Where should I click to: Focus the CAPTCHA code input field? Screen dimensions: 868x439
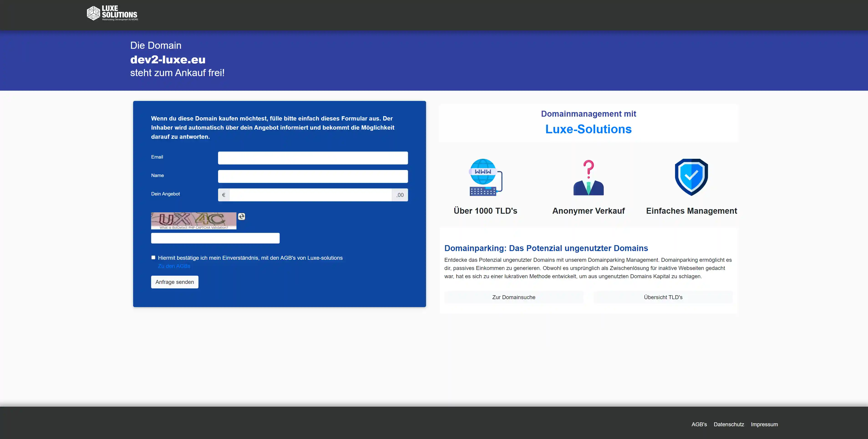(215, 238)
